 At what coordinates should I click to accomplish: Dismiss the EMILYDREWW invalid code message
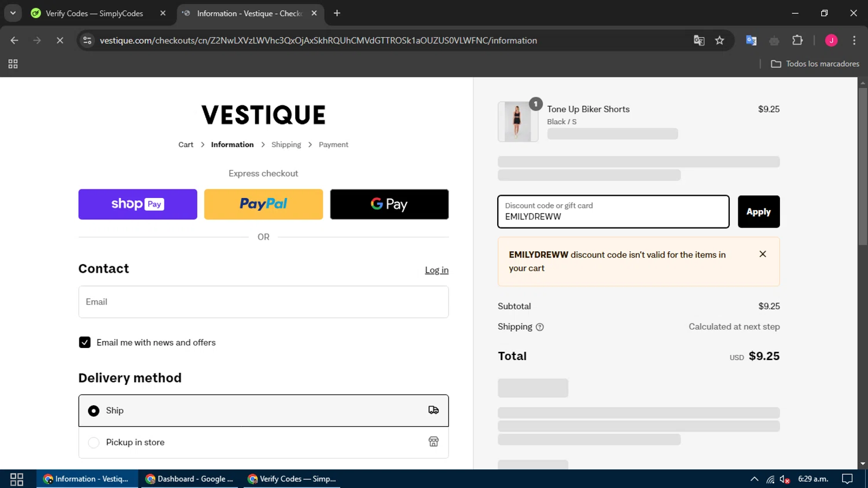tap(763, 254)
